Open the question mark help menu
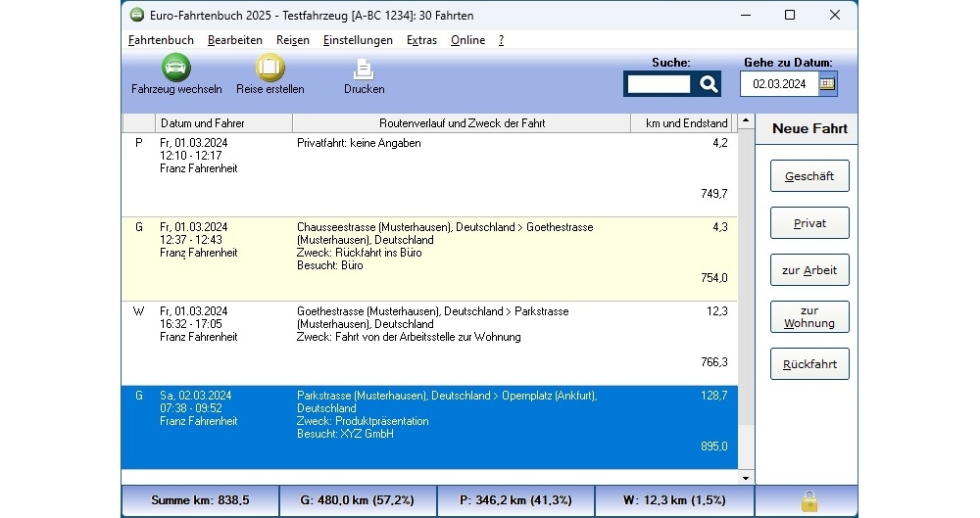The width and height of the screenshot is (980, 518). [501, 40]
